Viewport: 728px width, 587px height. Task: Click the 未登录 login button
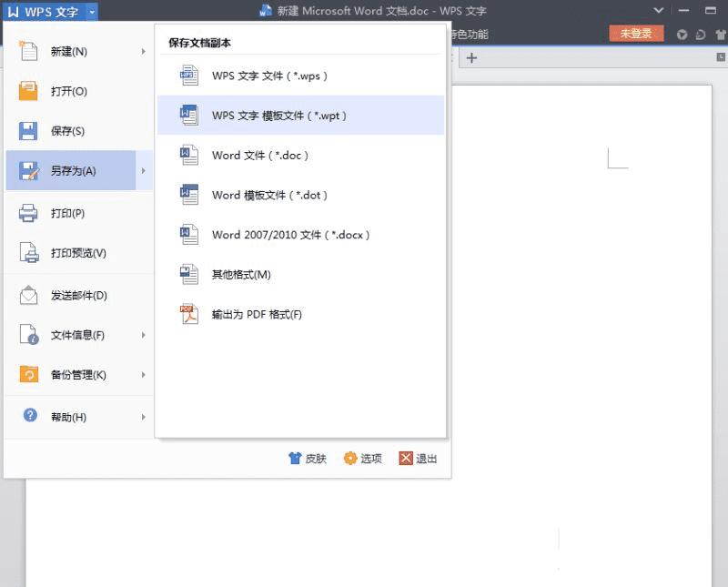pos(636,34)
